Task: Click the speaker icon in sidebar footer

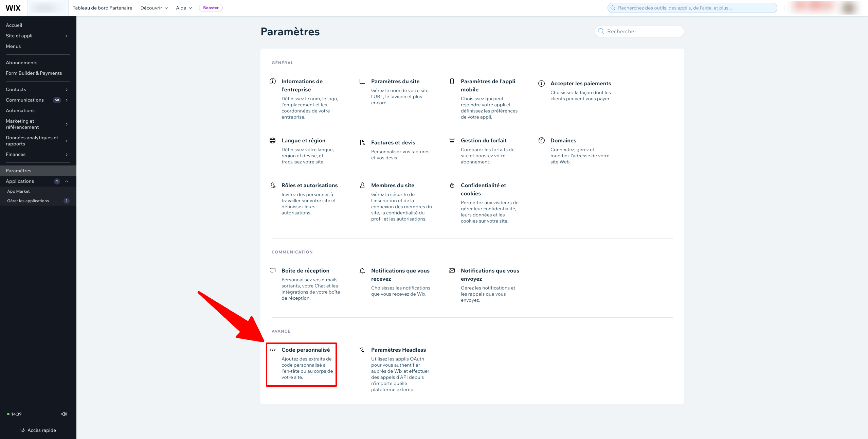Action: pos(64,414)
